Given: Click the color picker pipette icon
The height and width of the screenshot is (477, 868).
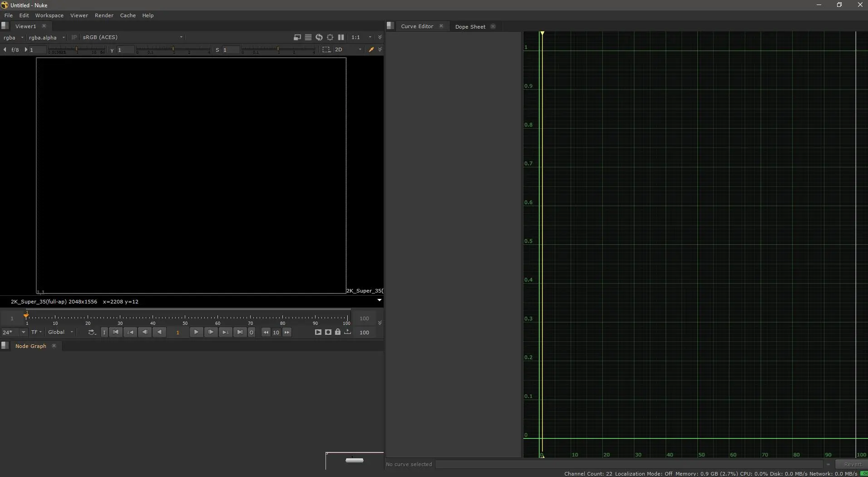Looking at the screenshot, I should coord(371,50).
